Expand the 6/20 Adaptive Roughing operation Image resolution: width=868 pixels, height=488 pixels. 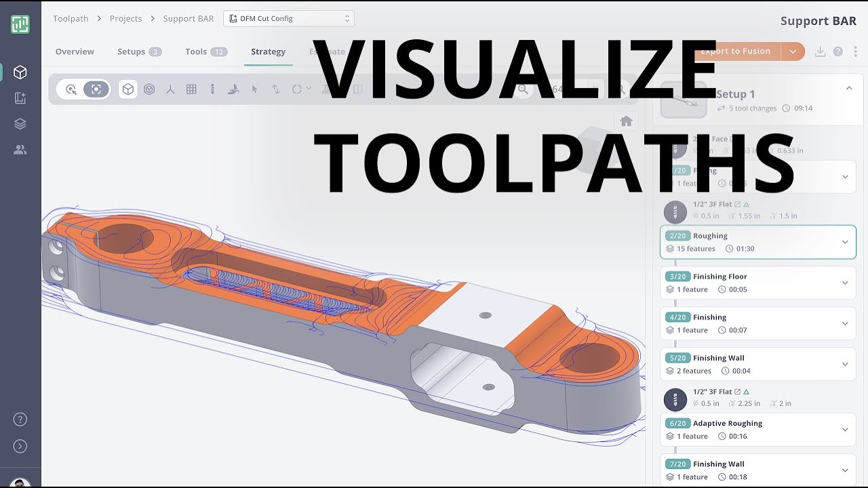coord(845,429)
